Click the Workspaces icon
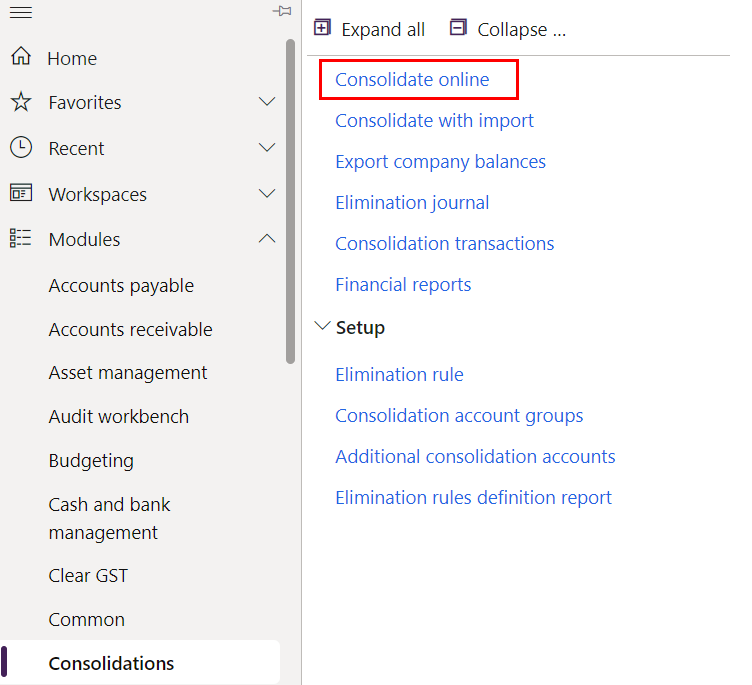This screenshot has height=685, width=752. coord(21,193)
